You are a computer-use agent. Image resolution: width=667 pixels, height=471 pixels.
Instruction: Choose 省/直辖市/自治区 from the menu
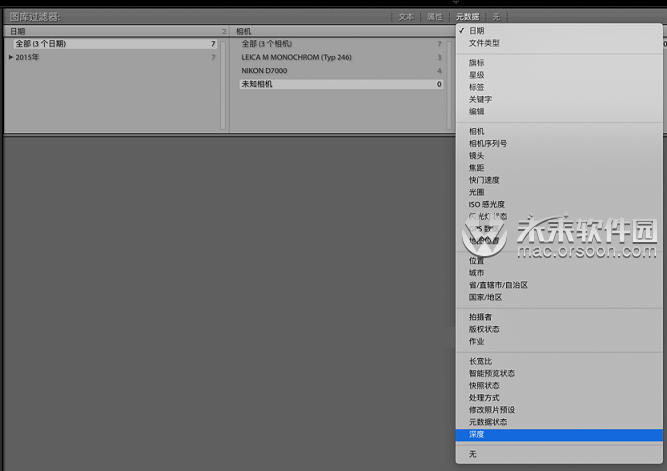[559, 285]
